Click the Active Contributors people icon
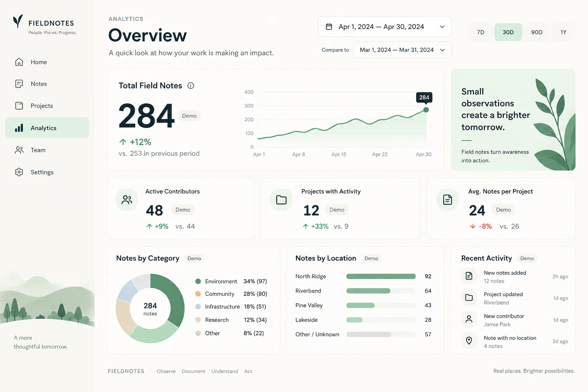588x392 pixels. click(x=127, y=200)
